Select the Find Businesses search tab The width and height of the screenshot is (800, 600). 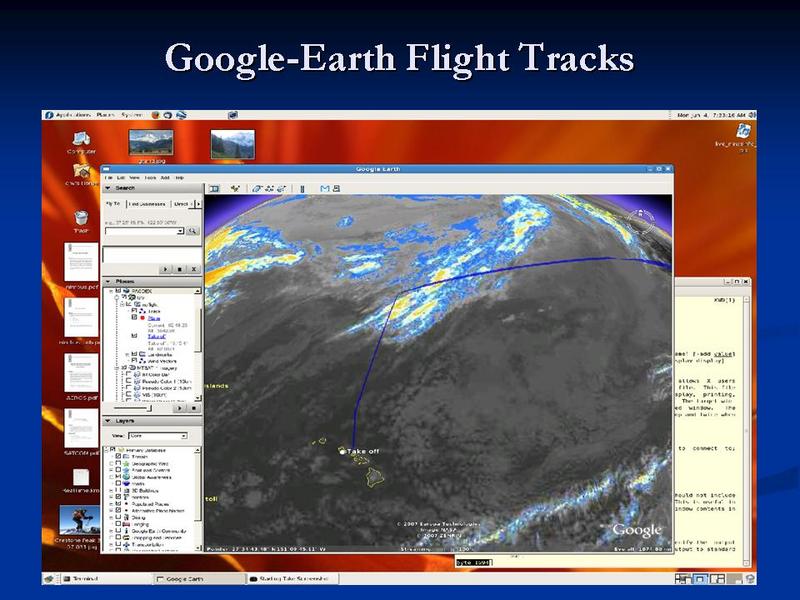pos(147,204)
